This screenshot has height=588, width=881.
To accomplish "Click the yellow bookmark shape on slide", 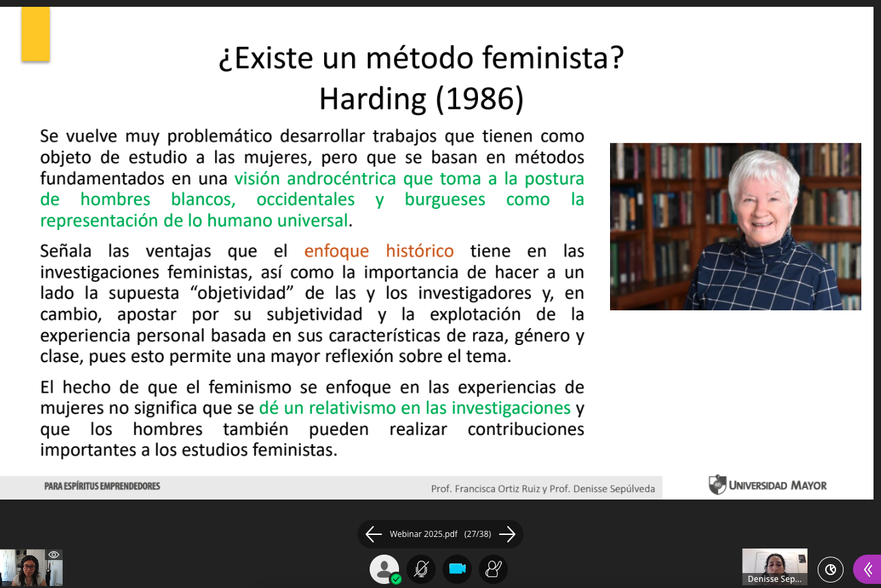I will click(35, 33).
